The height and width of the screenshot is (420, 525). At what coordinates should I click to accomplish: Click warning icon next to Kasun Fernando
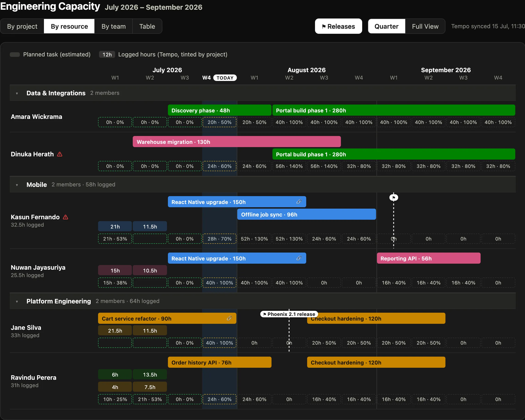coord(65,217)
